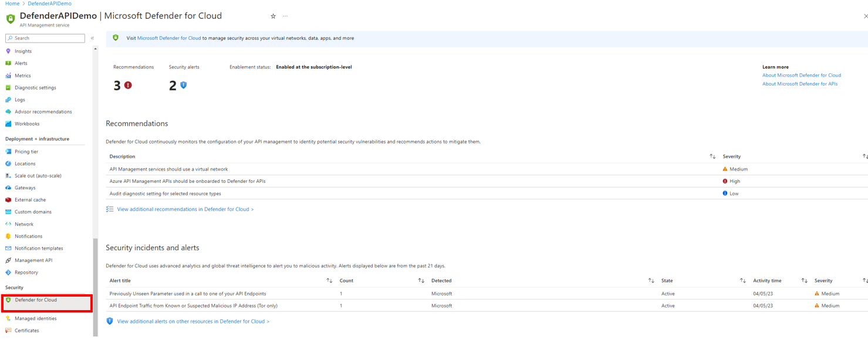Image resolution: width=868 pixels, height=340 pixels.
Task: Open Scale out (auto-scale) menu entry
Action: (38, 176)
